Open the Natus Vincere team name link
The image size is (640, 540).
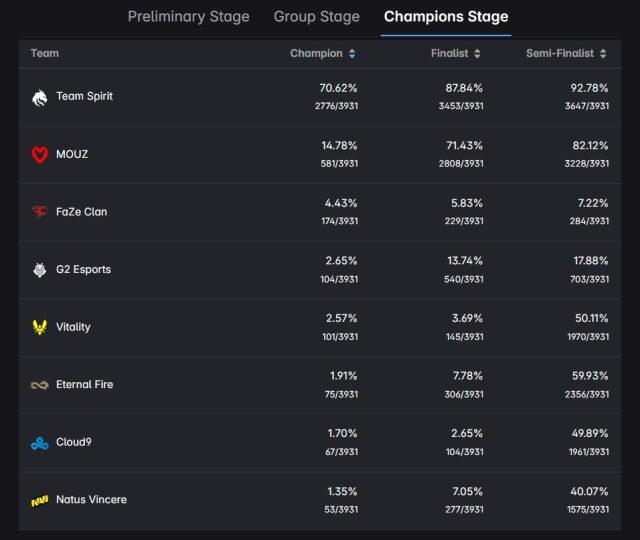91,500
